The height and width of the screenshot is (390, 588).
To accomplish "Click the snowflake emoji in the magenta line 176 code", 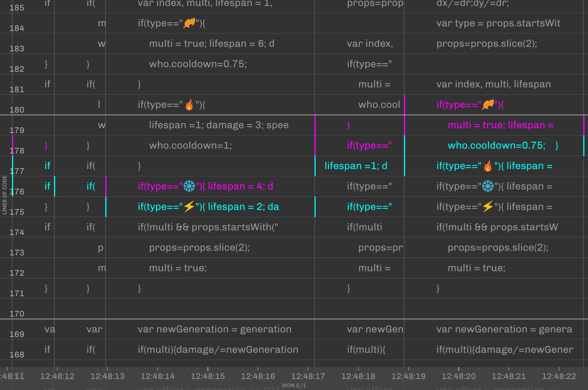I will pyautogui.click(x=189, y=186).
